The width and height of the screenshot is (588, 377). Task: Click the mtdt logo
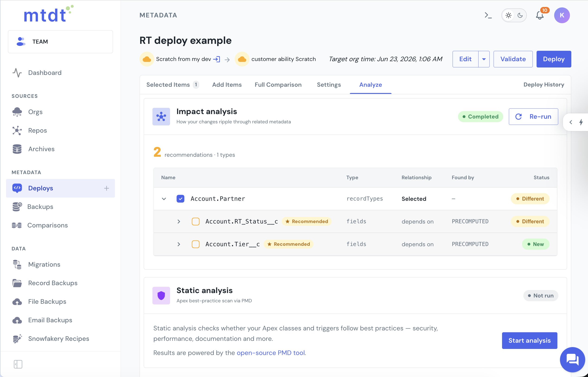(48, 14)
